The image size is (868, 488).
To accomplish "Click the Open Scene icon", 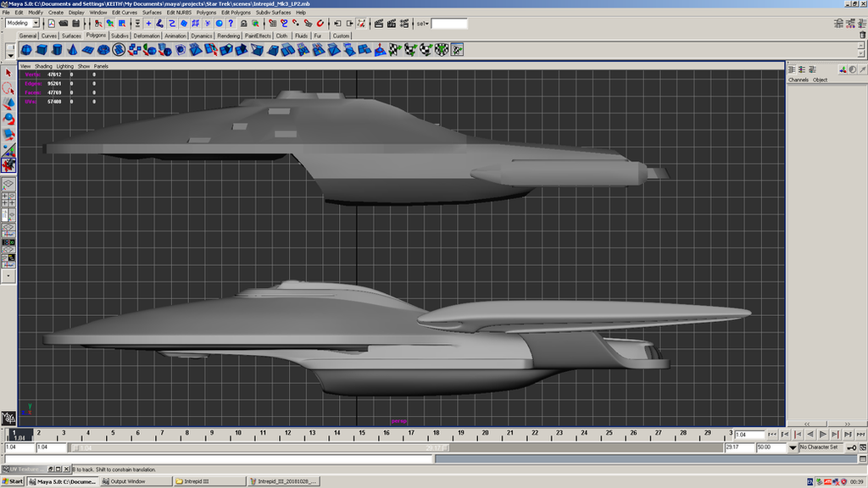I will click(63, 23).
